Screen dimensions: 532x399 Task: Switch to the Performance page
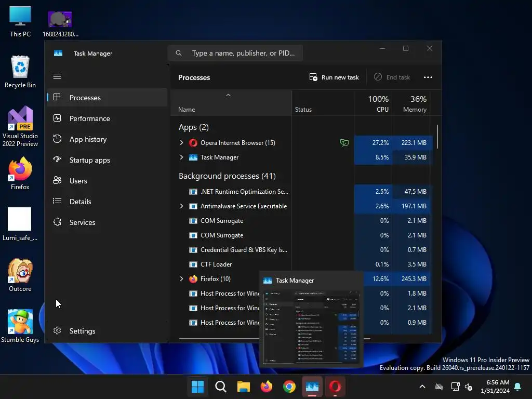[107, 118]
